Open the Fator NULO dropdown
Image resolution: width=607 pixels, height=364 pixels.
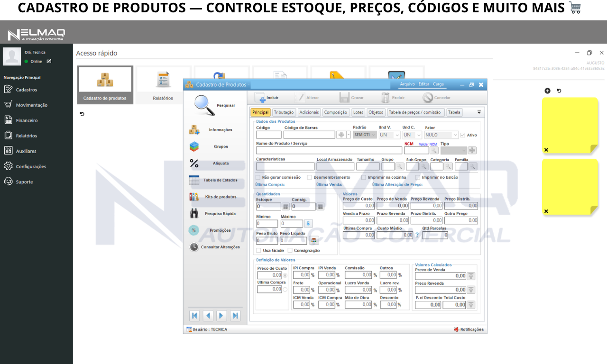[441, 135]
